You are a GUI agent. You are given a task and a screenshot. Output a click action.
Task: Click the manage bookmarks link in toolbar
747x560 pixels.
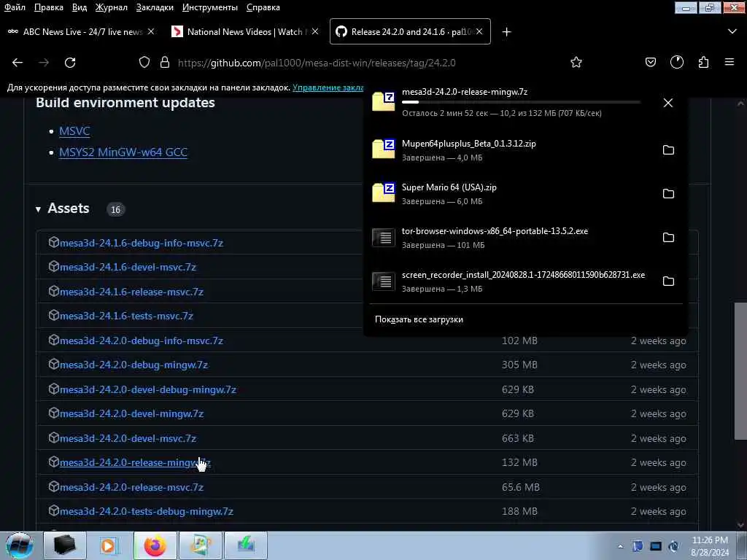(328, 87)
